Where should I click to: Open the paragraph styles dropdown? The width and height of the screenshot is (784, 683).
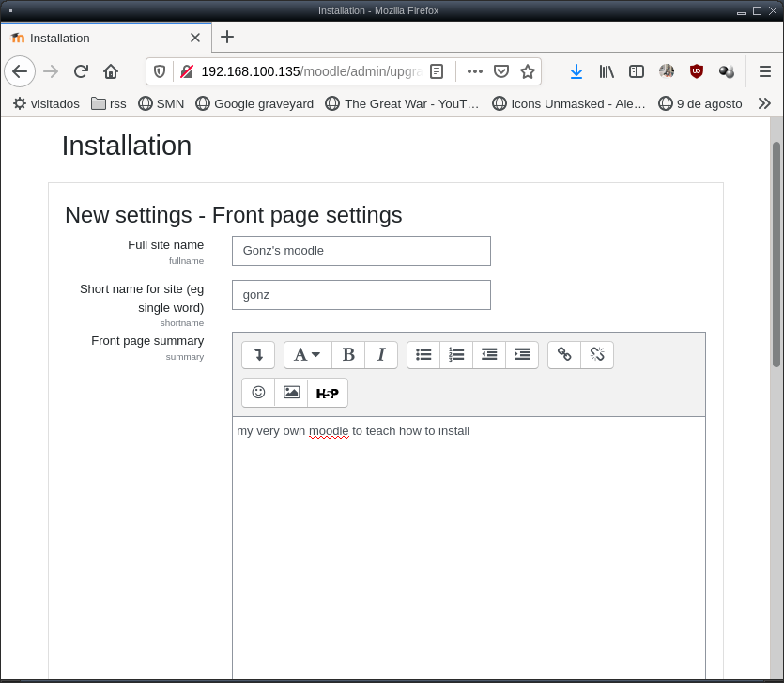(x=308, y=355)
